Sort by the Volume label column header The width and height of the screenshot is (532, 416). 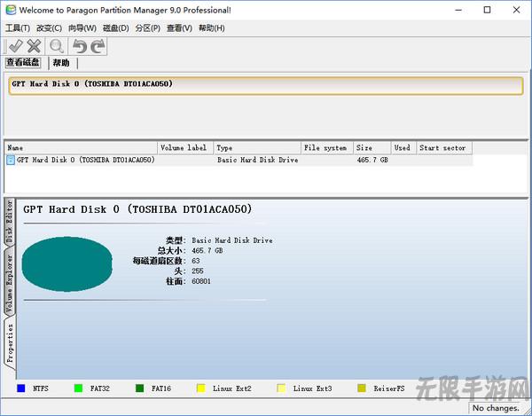pyautogui.click(x=185, y=148)
